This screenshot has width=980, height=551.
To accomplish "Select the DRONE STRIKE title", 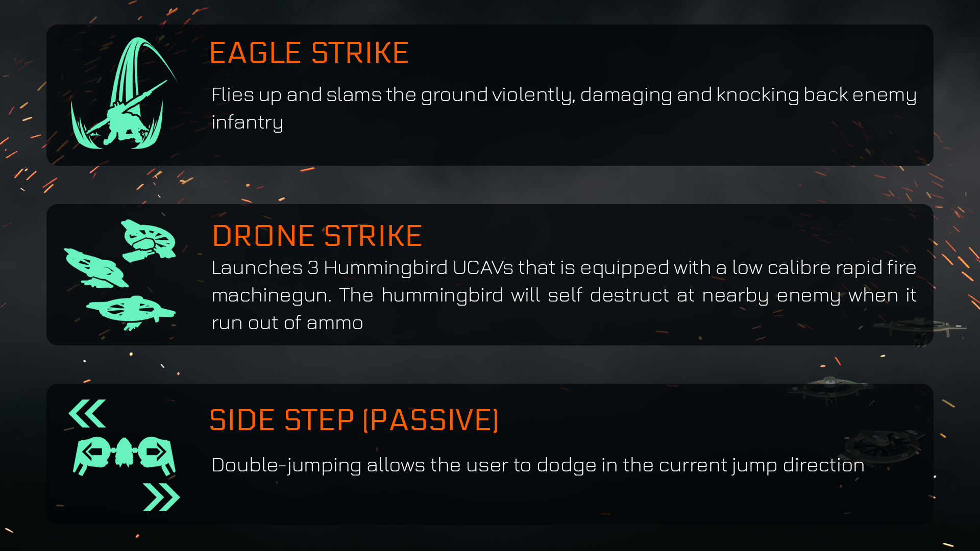I will (317, 235).
